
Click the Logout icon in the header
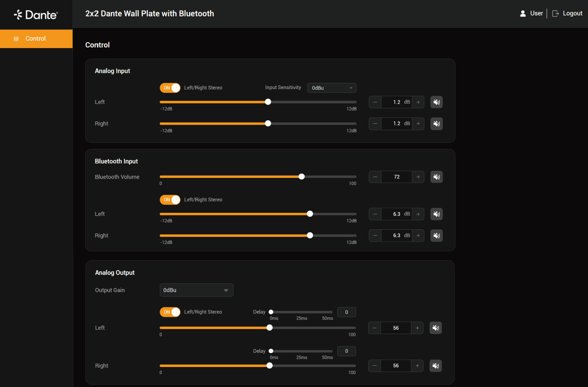pyautogui.click(x=555, y=13)
